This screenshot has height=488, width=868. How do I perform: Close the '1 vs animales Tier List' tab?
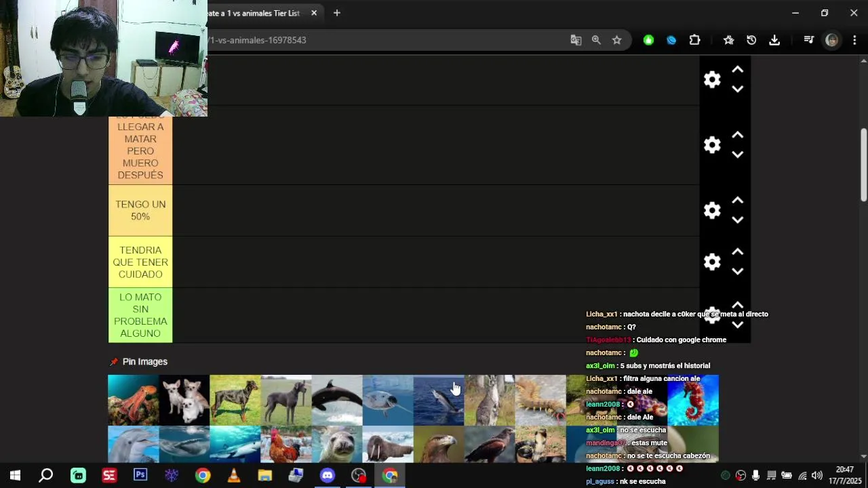(x=314, y=13)
